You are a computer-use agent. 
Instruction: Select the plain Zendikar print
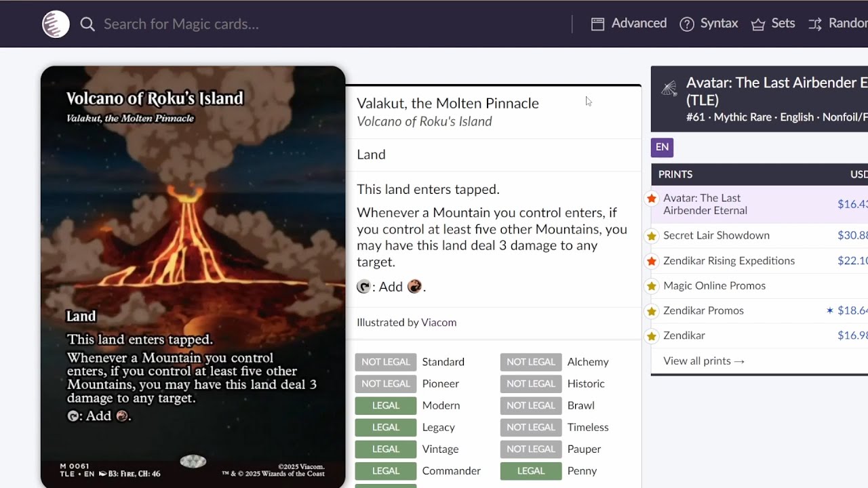pyautogui.click(x=684, y=335)
